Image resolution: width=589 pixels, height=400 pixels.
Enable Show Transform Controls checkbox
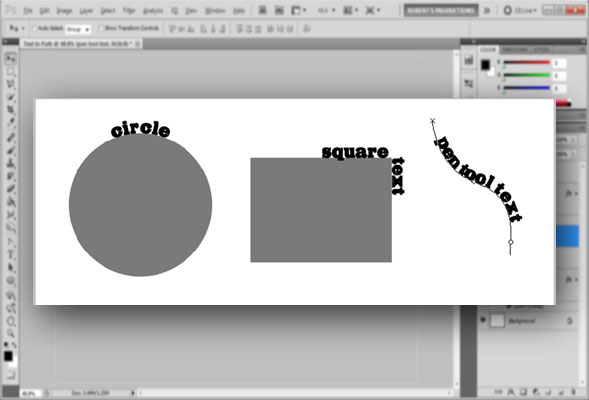(x=101, y=28)
